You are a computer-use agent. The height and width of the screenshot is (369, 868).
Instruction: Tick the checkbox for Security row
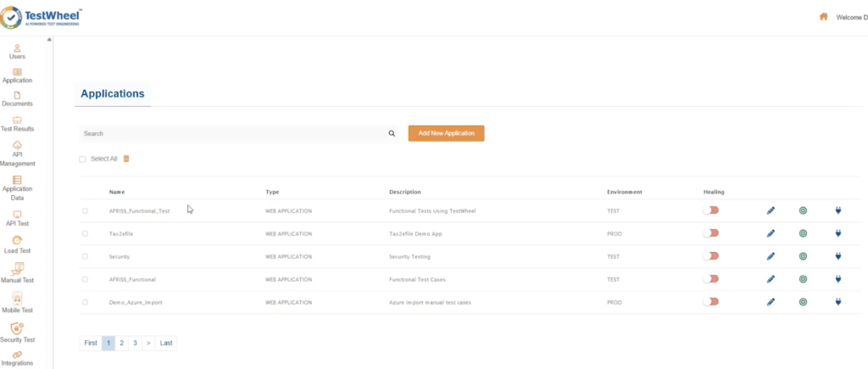pyautogui.click(x=85, y=256)
